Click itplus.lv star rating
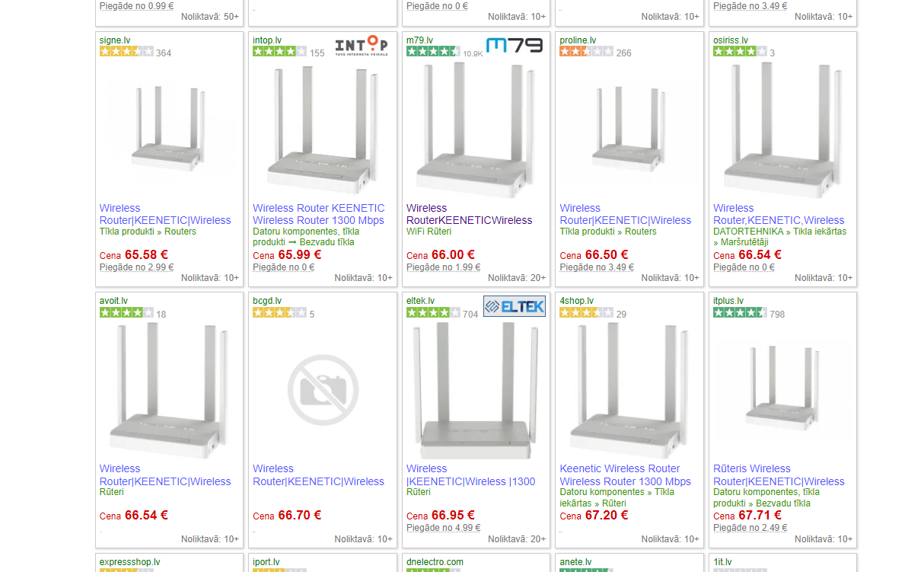Screen dimensions: 924x572 pyautogui.click(x=740, y=313)
